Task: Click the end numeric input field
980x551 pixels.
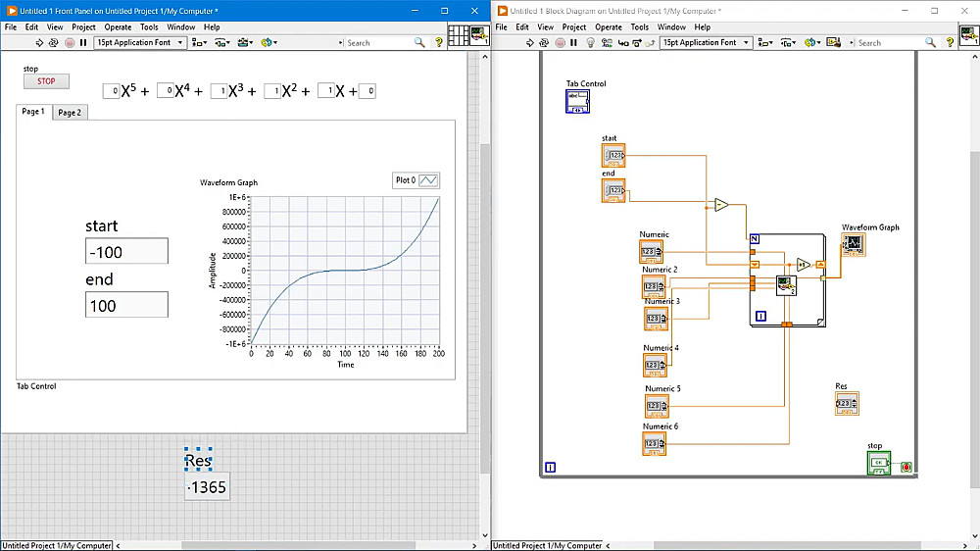Action: pos(126,306)
